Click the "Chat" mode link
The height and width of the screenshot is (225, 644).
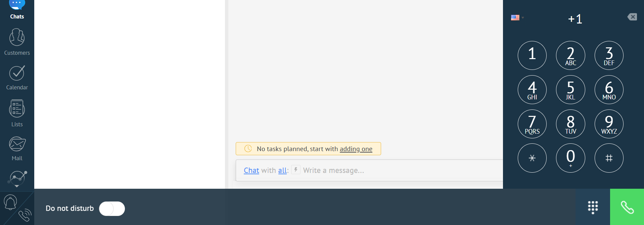tap(251, 170)
